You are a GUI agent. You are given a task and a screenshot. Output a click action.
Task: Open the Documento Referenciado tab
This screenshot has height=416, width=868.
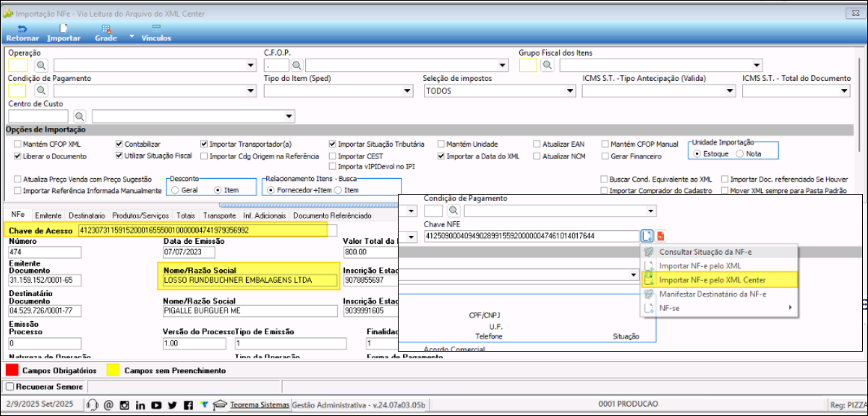[x=333, y=216]
